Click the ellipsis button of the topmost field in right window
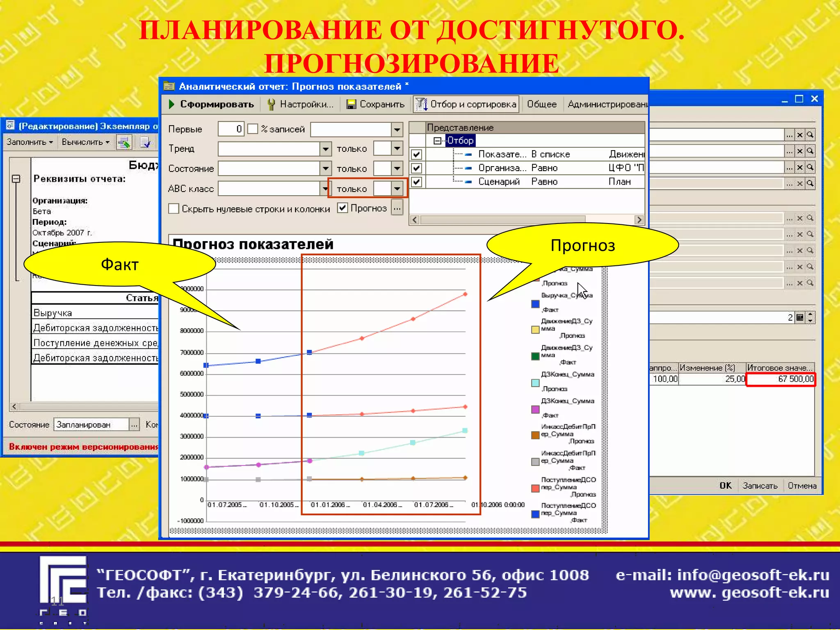 [790, 135]
